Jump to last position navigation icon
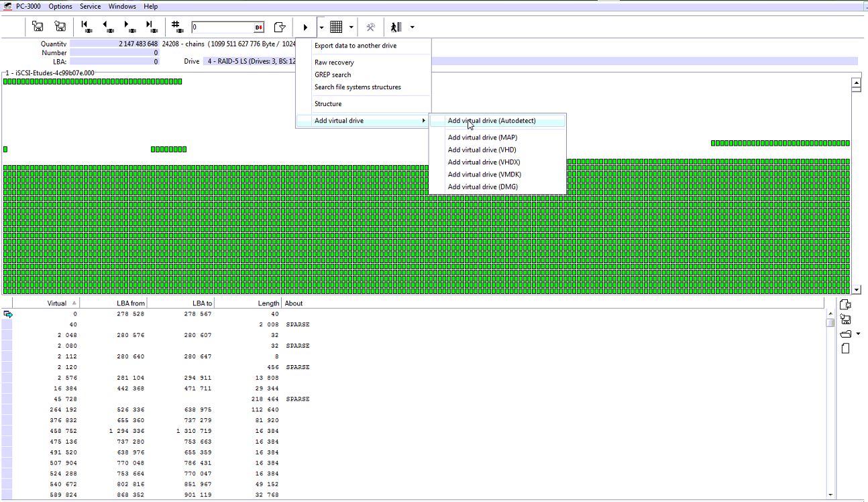Image resolution: width=868 pixels, height=502 pixels. (x=152, y=27)
